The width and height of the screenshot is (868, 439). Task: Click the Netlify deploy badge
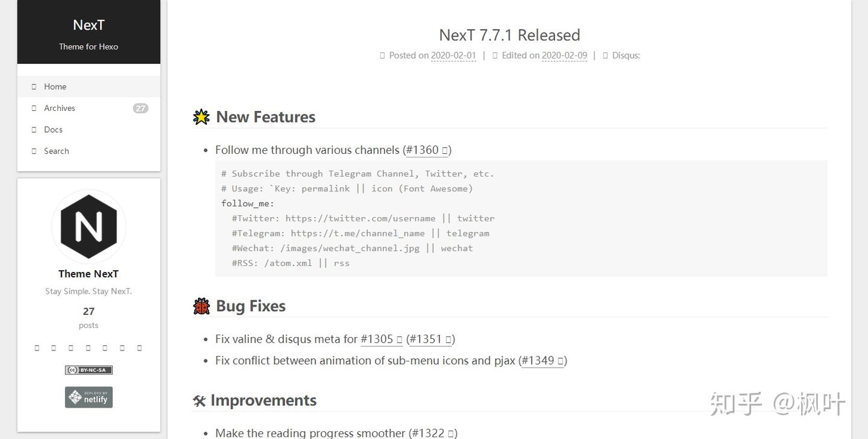[89, 397]
